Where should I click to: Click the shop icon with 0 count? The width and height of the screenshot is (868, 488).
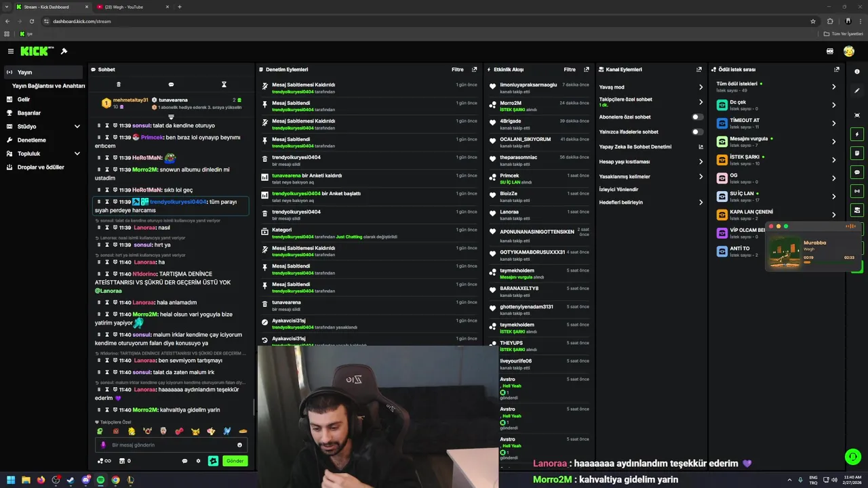point(124,461)
